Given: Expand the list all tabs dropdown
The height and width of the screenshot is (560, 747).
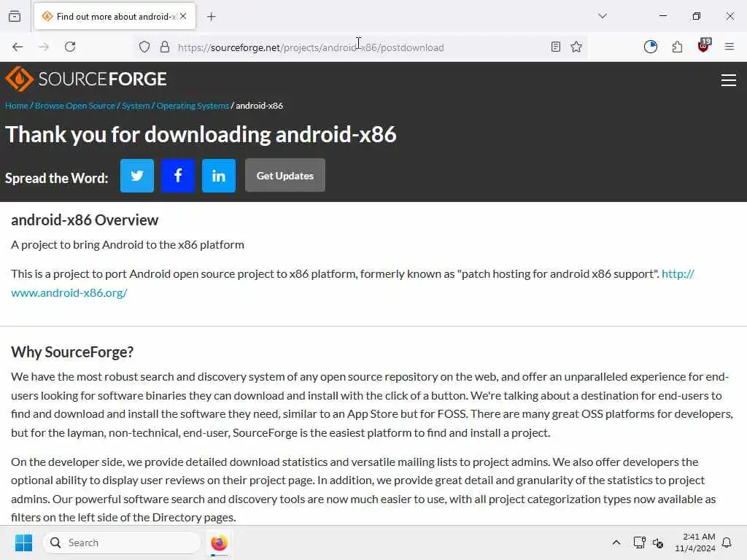Looking at the screenshot, I should (x=603, y=16).
